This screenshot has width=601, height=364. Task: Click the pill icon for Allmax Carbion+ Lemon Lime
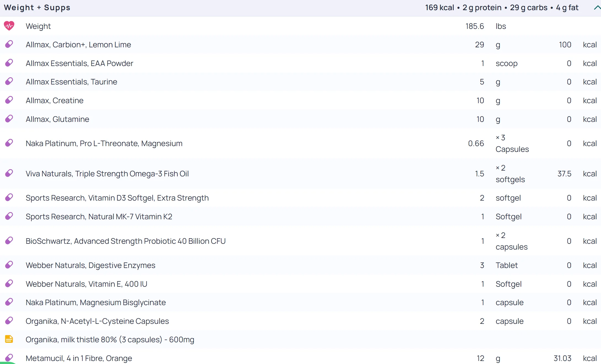(x=9, y=44)
